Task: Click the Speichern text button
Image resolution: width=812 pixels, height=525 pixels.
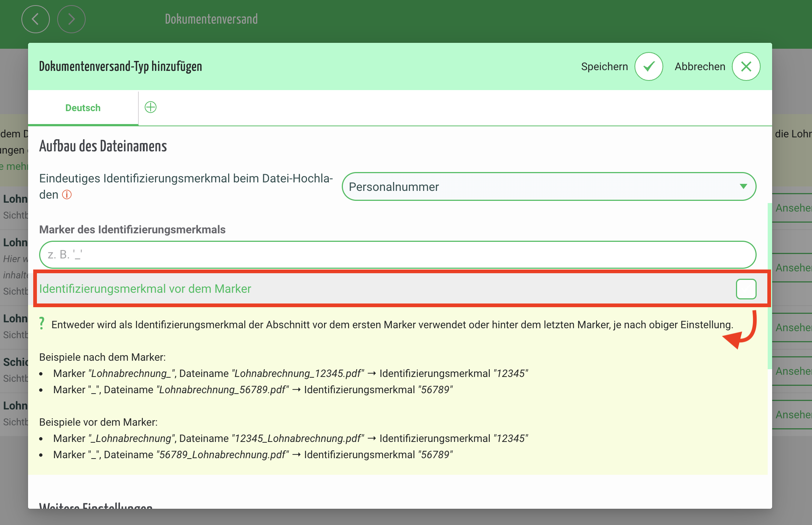Action: tap(604, 66)
